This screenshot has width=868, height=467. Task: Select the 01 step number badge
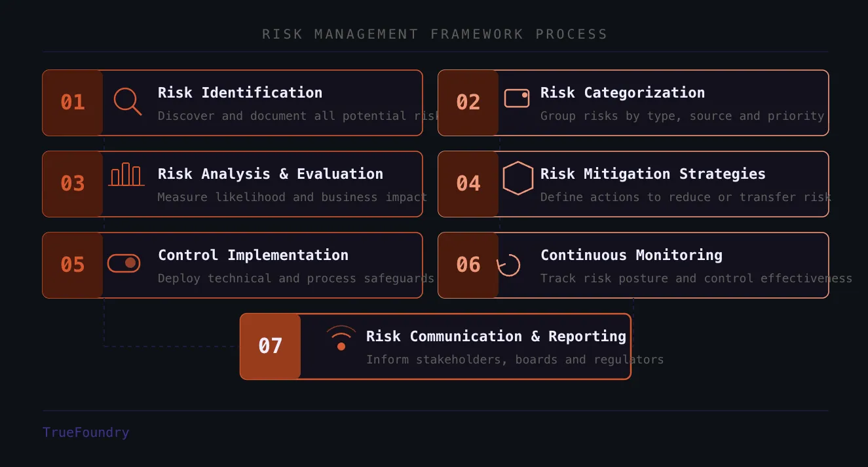(x=73, y=103)
